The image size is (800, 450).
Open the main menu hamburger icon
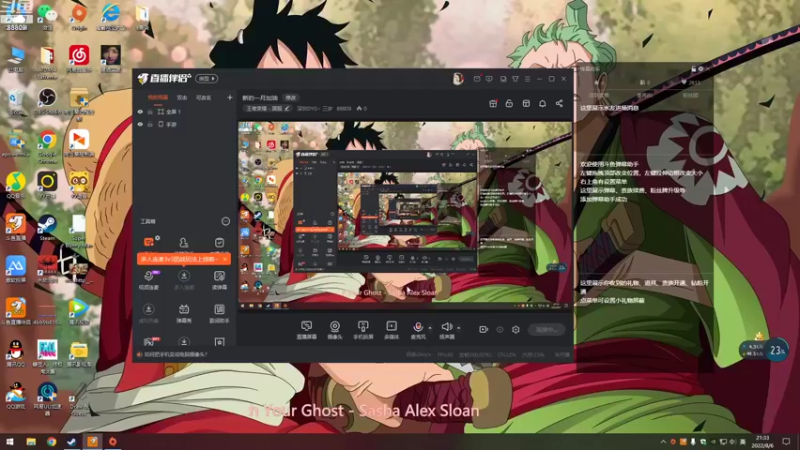[528, 79]
